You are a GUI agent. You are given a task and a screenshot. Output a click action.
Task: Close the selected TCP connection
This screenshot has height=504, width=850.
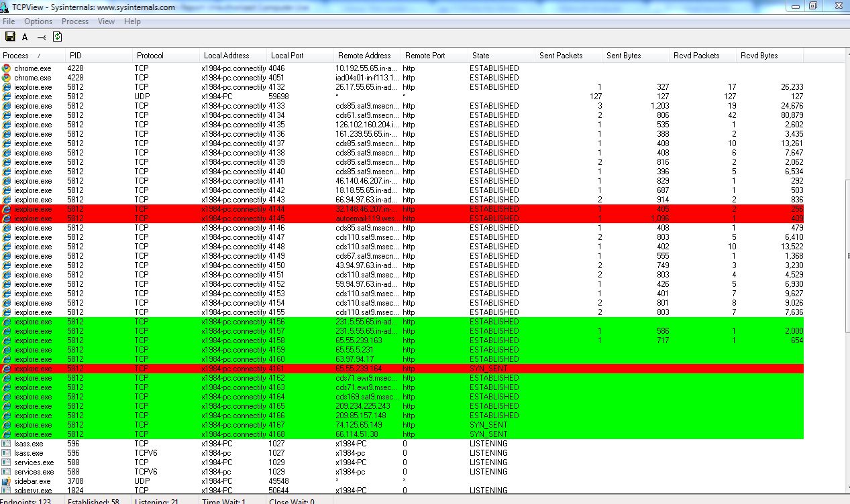click(42, 36)
